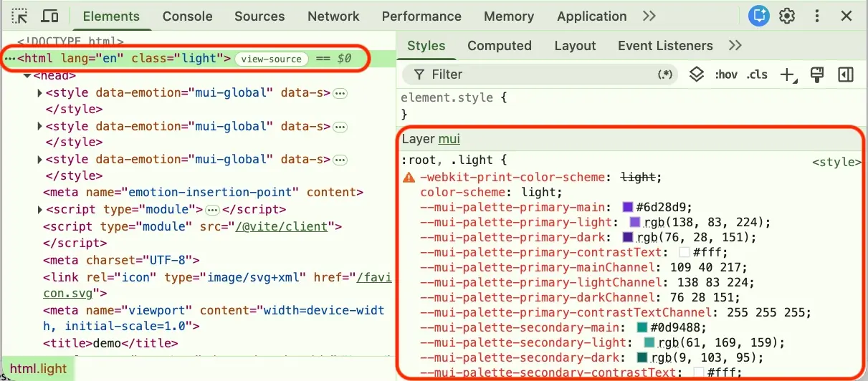
Task: Toggle the computed styles sidebar icon
Action: [x=846, y=74]
